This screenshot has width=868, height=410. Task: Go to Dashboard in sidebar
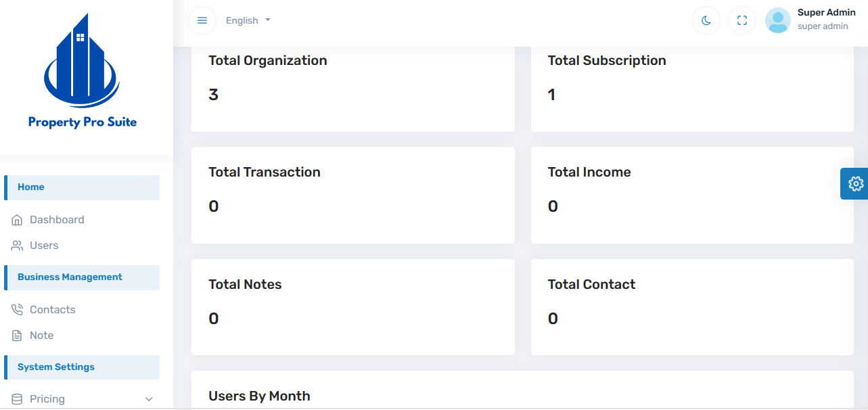click(57, 220)
